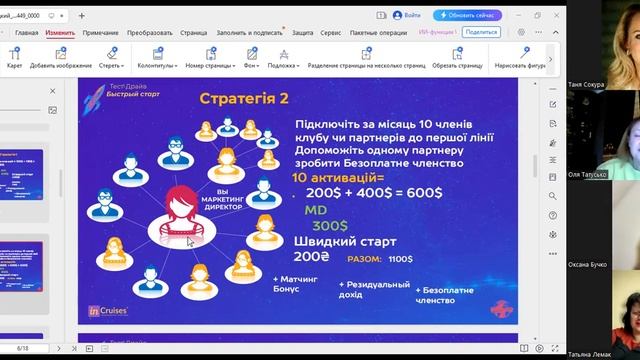Expand more toolbar tools with right chevron

coord(551,60)
